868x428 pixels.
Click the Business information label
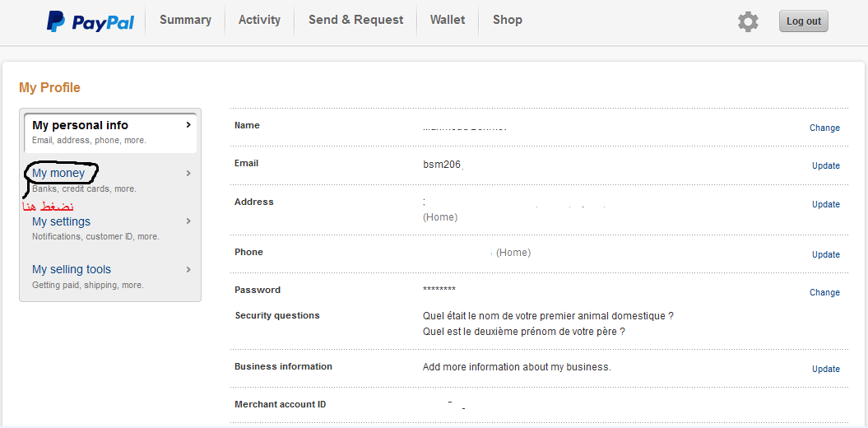[x=283, y=366]
